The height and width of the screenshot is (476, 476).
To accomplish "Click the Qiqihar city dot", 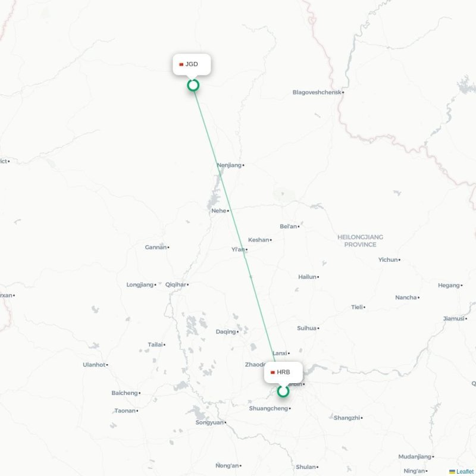I will (x=187, y=285).
